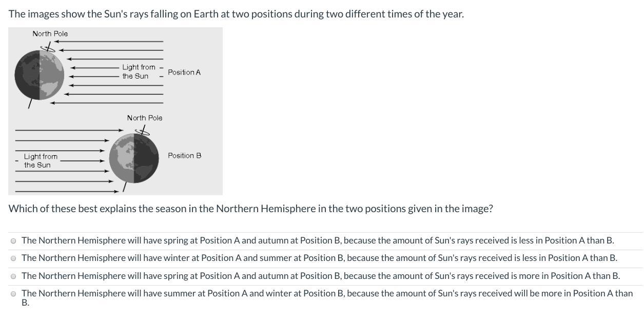644x319 pixels.
Task: Click the third answer text ending 'more in Position A than B'
Action: point(320,276)
